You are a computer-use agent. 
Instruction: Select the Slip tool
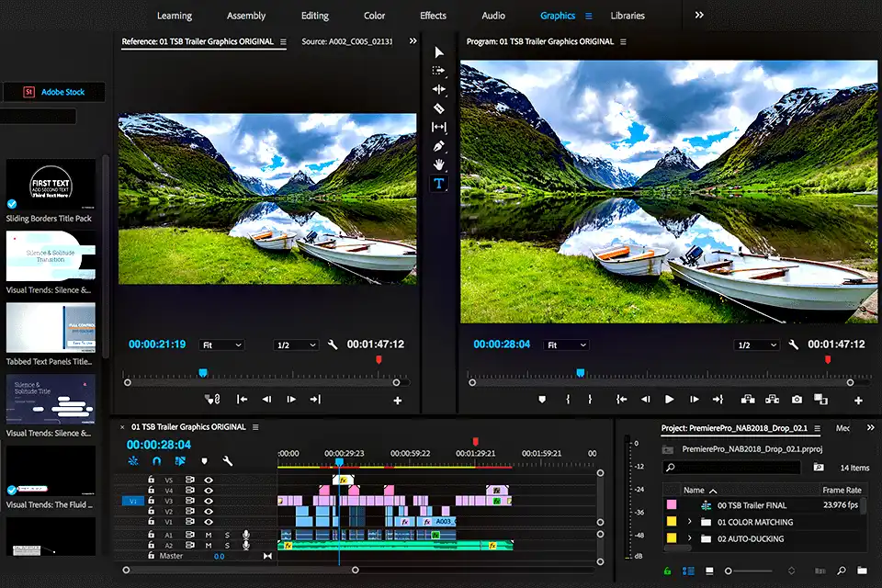pyautogui.click(x=439, y=127)
